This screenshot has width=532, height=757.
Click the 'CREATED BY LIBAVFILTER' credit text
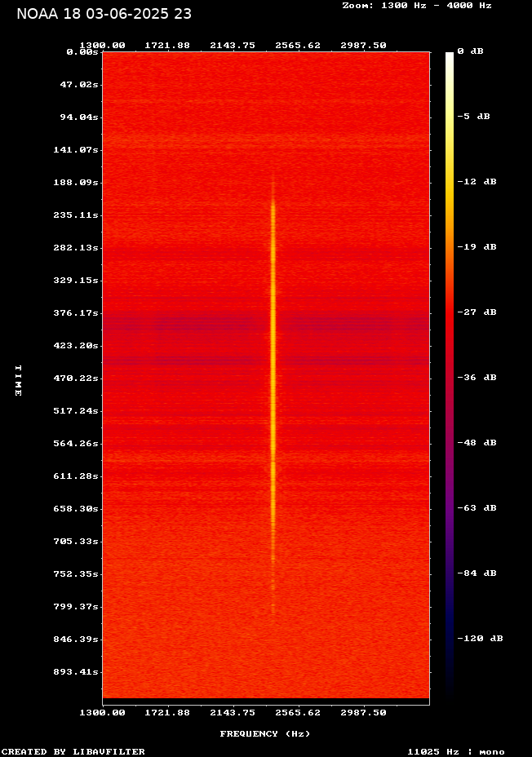click(x=73, y=751)
